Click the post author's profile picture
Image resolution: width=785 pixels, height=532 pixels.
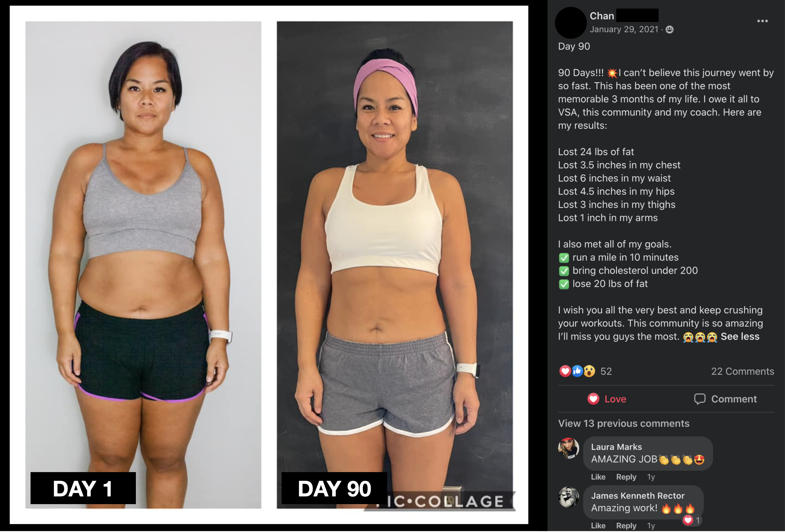(571, 23)
